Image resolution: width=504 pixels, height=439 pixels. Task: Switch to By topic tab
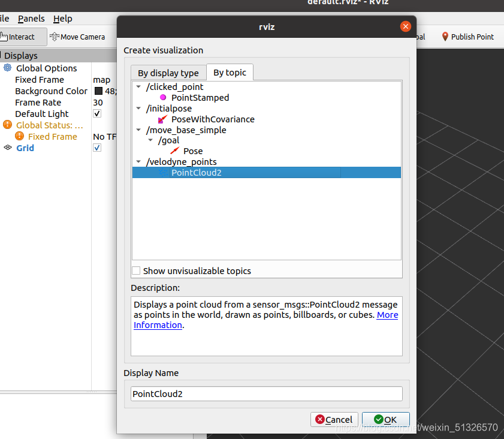230,73
